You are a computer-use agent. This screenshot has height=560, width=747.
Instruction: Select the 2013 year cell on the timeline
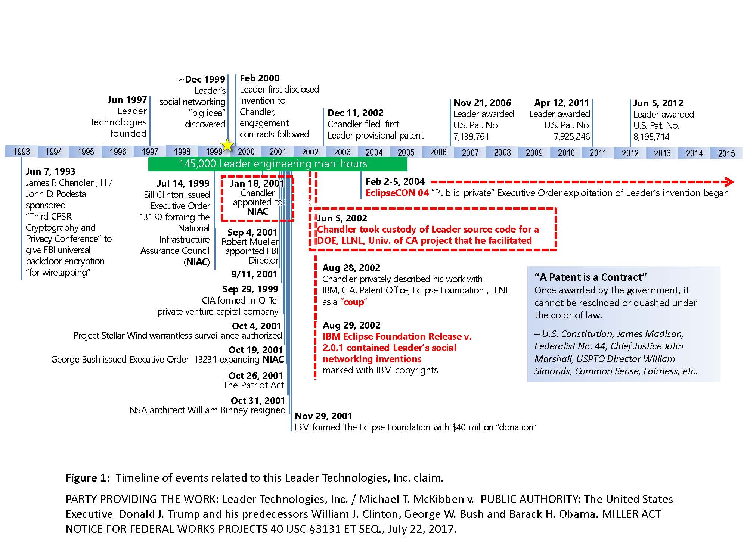coord(662,153)
